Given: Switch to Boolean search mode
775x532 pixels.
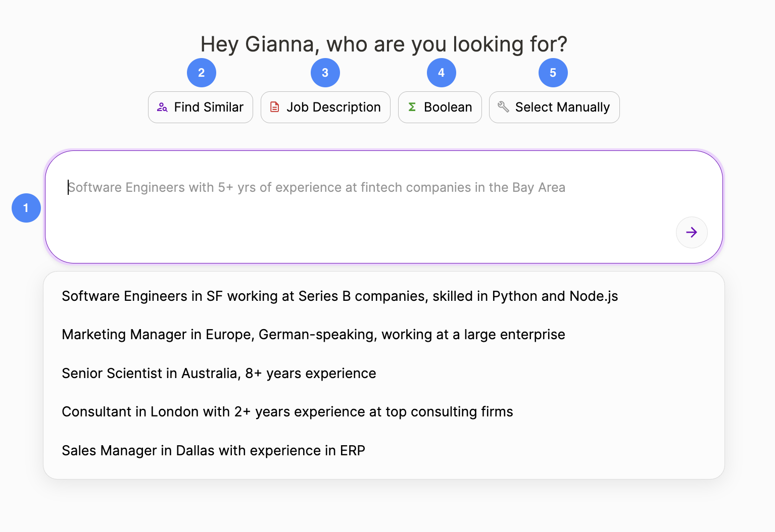Looking at the screenshot, I should (440, 107).
